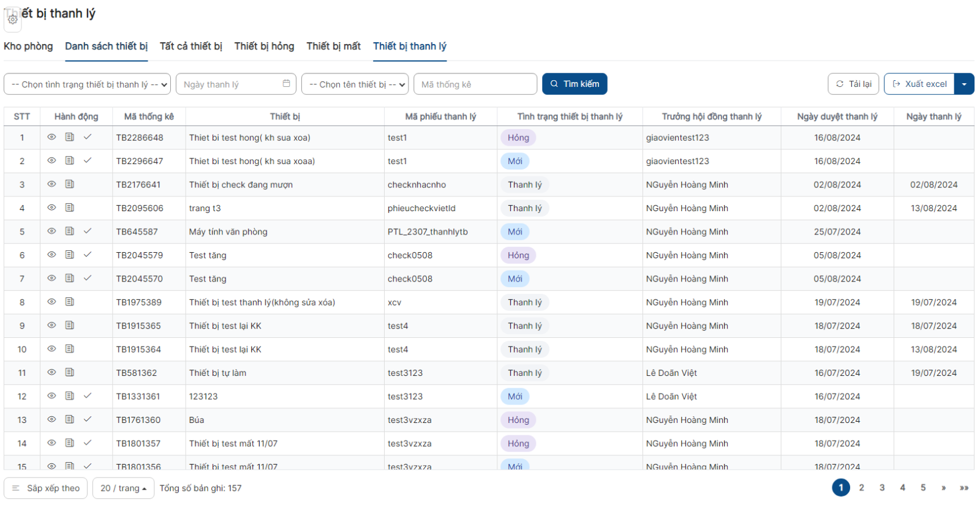Image resolution: width=980 pixels, height=505 pixels.
Task: View details eye icon for TB581362
Action: 51,372
